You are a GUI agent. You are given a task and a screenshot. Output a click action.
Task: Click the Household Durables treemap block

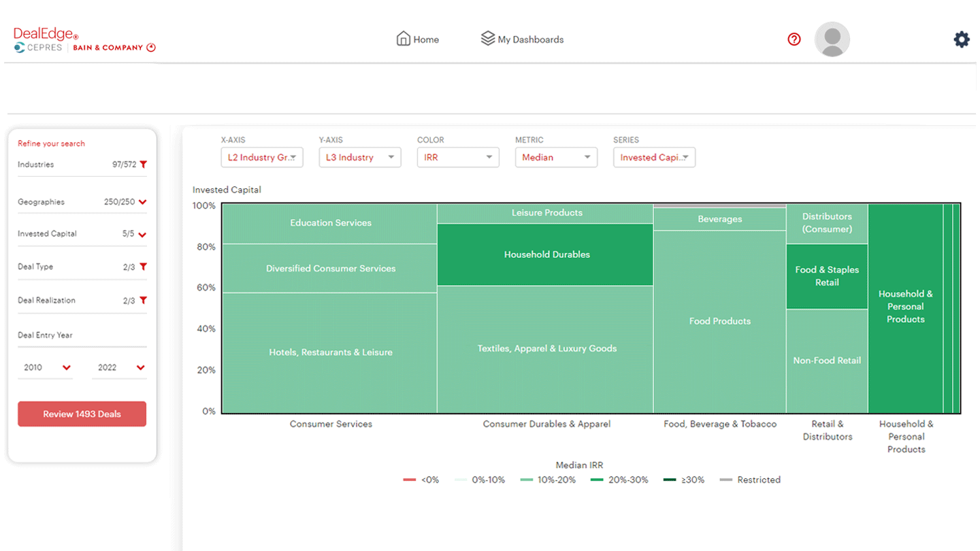pyautogui.click(x=546, y=254)
